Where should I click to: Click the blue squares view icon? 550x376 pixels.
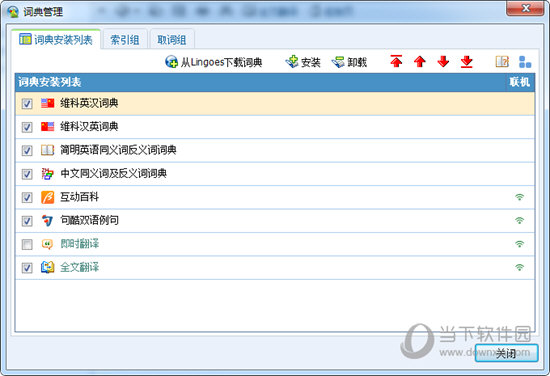[x=525, y=62]
